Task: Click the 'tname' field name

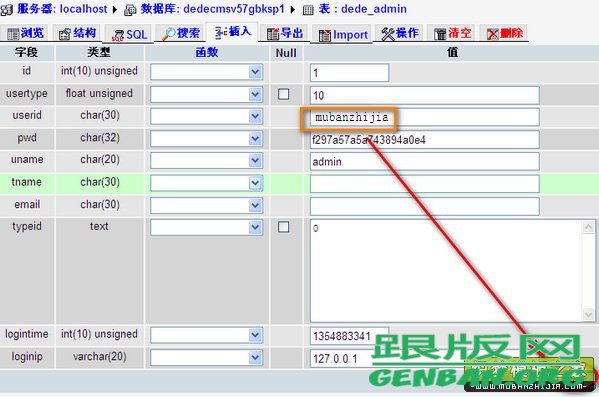Action: pos(26,182)
